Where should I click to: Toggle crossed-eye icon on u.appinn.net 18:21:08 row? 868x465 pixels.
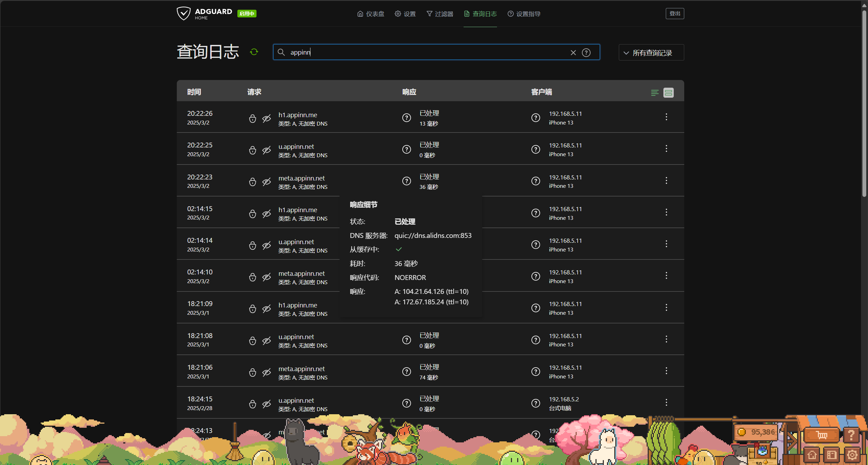[267, 340]
